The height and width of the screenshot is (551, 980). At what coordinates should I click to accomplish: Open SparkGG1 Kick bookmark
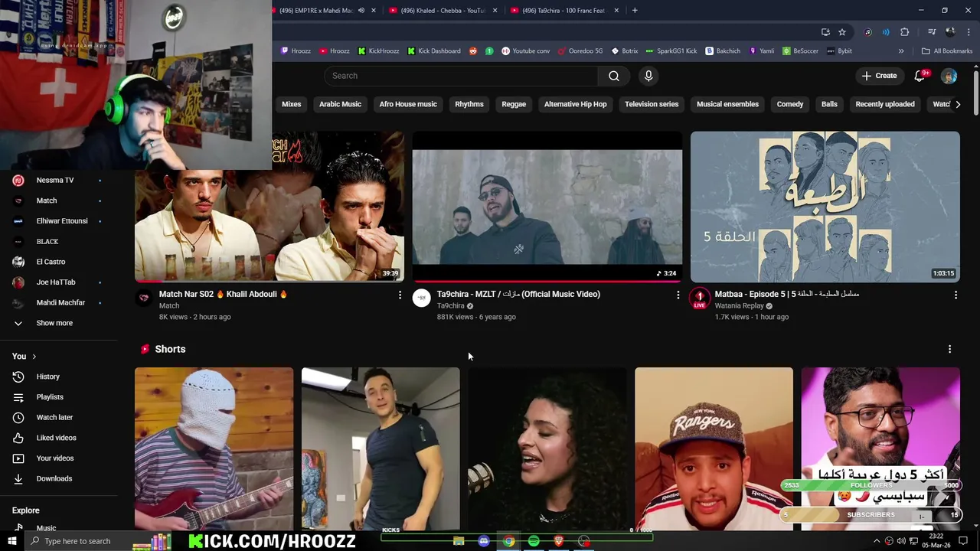click(x=671, y=51)
